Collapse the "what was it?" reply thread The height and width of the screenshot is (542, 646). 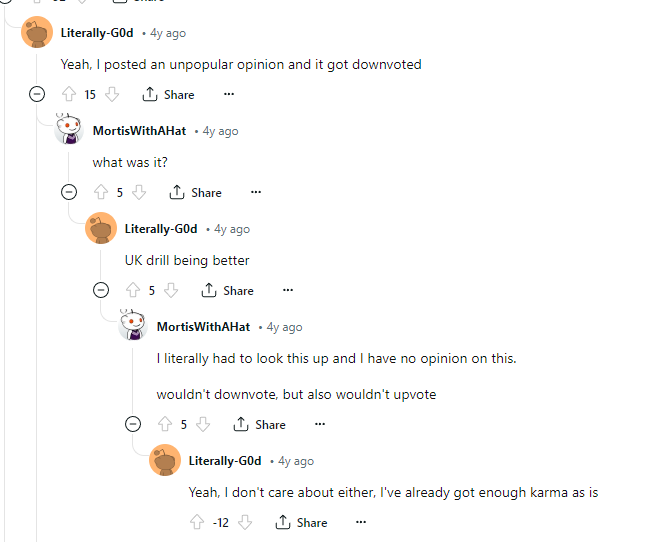pyautogui.click(x=69, y=193)
